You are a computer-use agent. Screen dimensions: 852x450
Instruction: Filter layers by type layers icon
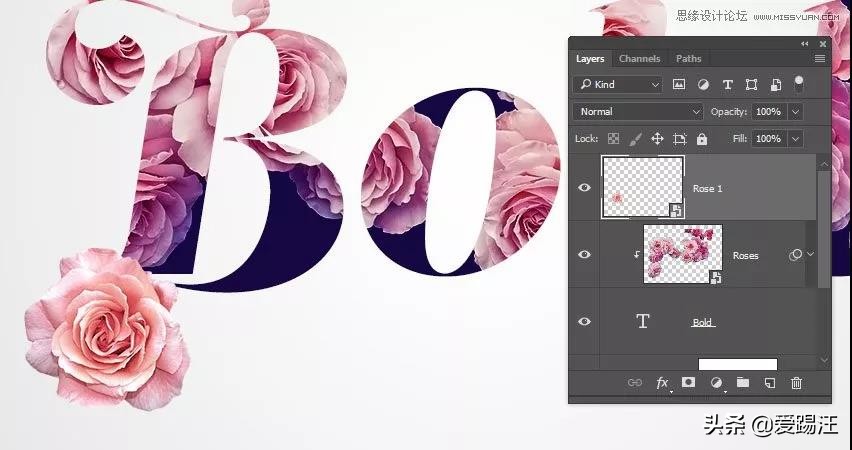pyautogui.click(x=728, y=84)
